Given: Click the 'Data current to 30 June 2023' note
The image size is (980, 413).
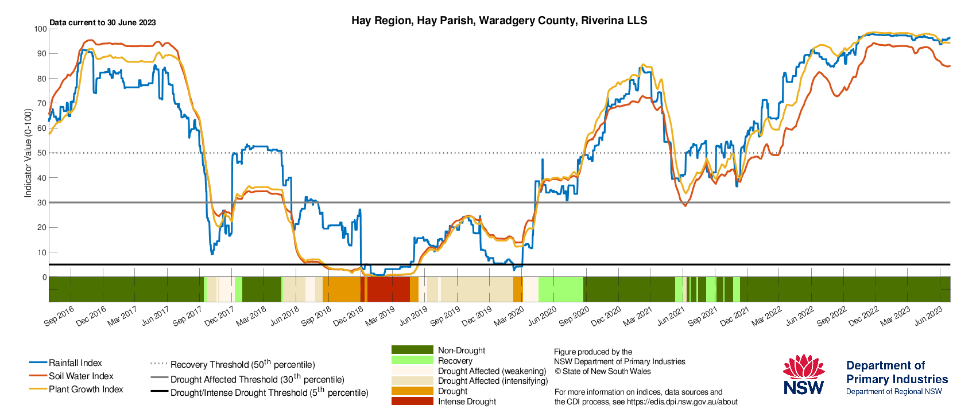Looking at the screenshot, I should pyautogui.click(x=103, y=23).
